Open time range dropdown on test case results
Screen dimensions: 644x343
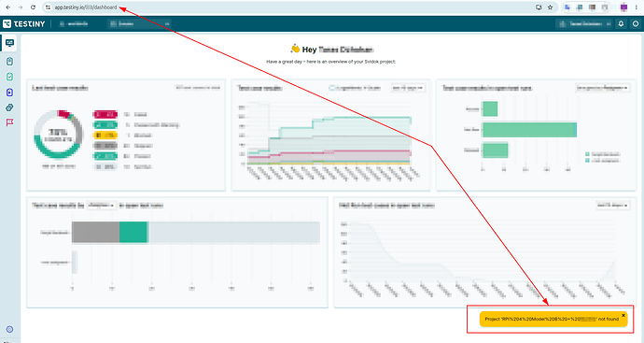point(408,88)
